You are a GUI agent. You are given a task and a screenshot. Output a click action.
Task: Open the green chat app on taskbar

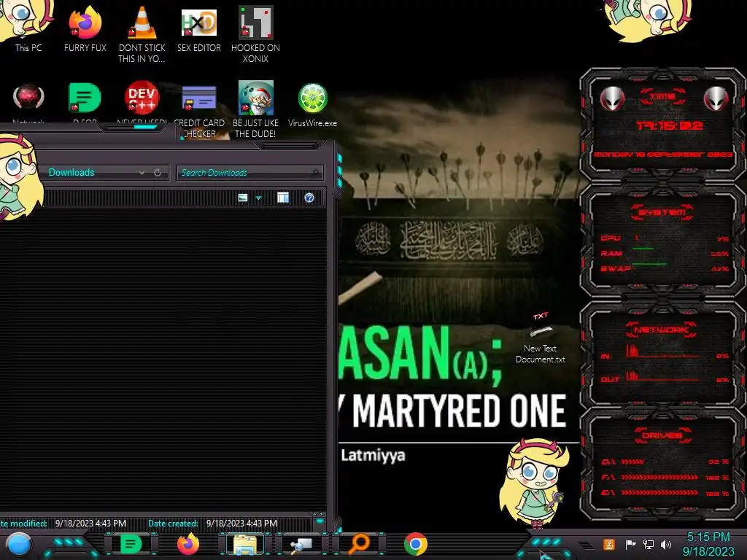tap(131, 544)
